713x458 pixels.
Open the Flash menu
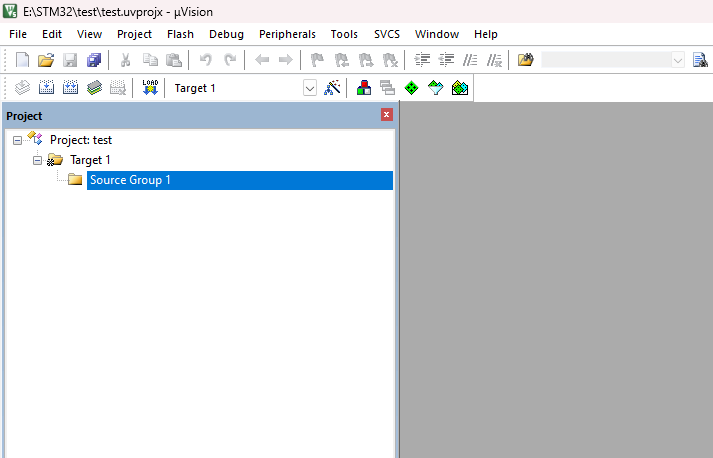[x=180, y=34]
